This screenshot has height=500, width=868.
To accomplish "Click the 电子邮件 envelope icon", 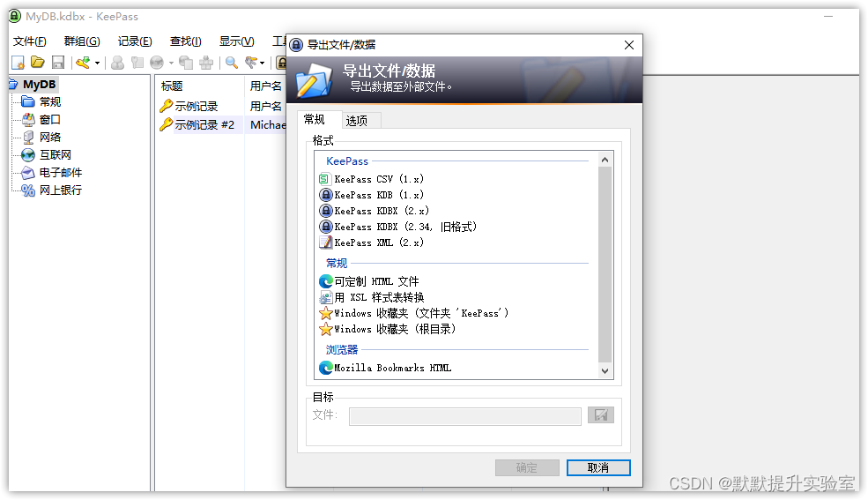I will click(28, 173).
